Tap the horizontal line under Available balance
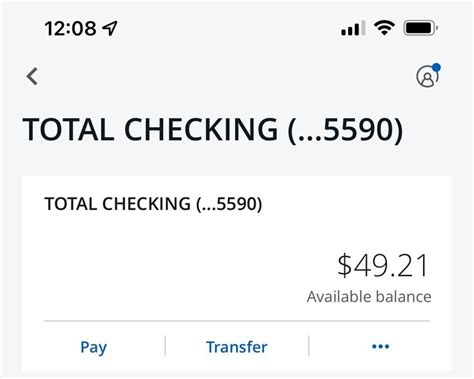The width and height of the screenshot is (474, 379). tap(237, 321)
